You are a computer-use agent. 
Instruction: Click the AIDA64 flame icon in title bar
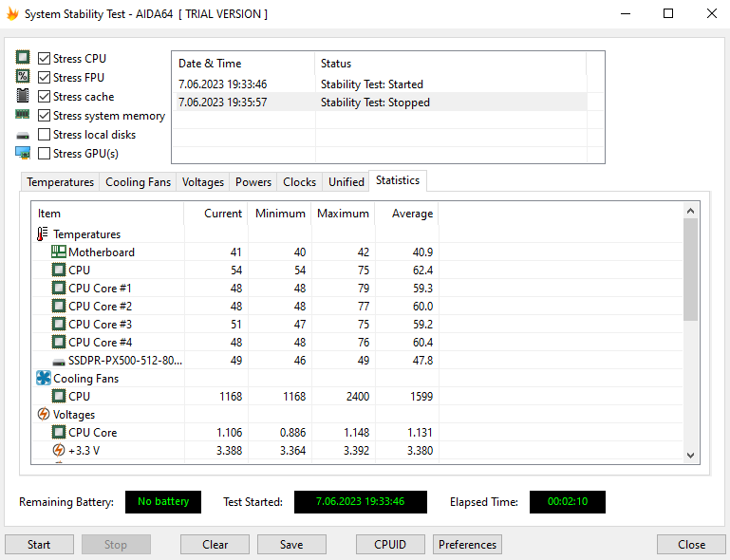click(12, 14)
